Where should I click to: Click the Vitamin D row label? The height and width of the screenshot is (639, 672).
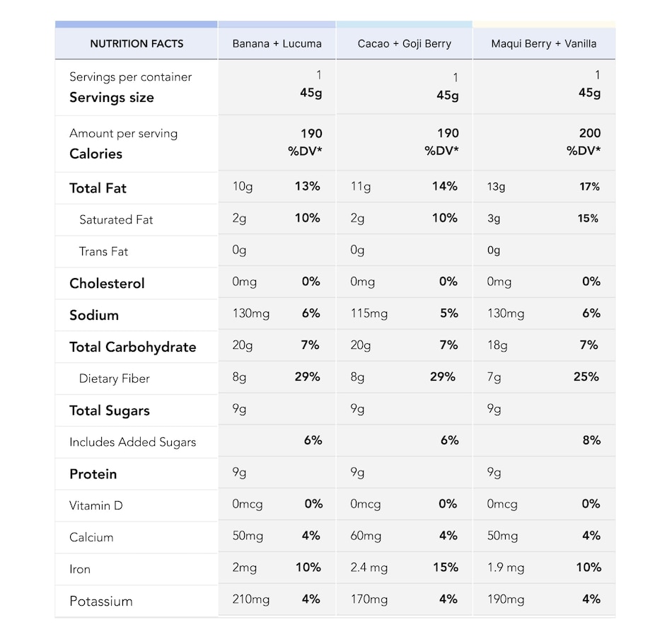click(95, 506)
